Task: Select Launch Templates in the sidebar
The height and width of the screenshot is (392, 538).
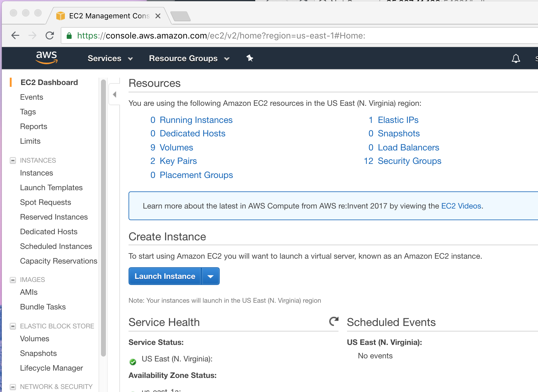Action: click(x=51, y=188)
